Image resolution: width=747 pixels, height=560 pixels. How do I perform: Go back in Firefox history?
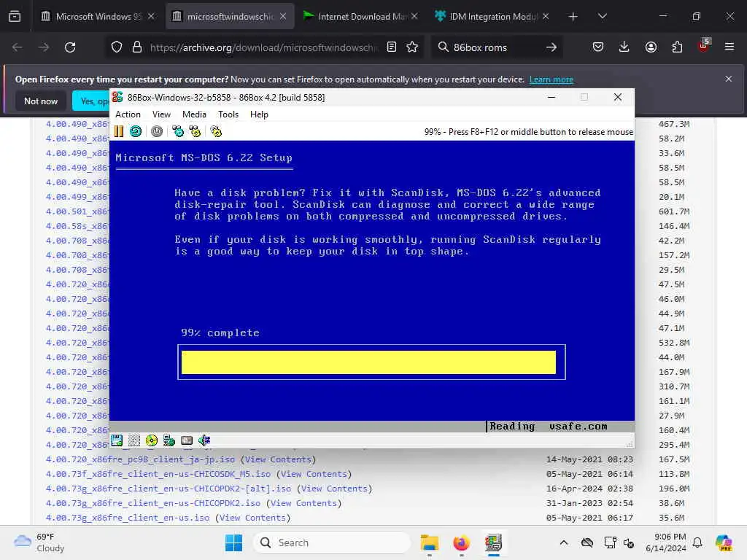tap(18, 47)
